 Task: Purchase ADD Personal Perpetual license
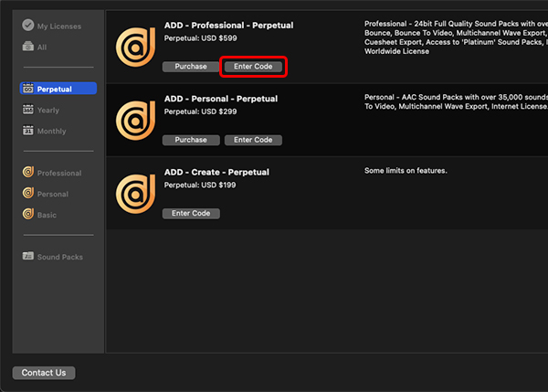click(191, 140)
